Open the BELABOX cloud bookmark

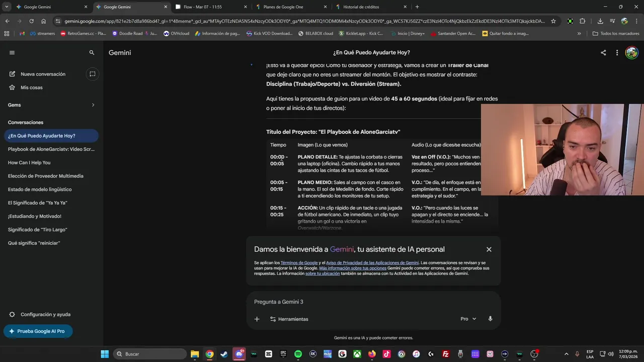point(315,34)
